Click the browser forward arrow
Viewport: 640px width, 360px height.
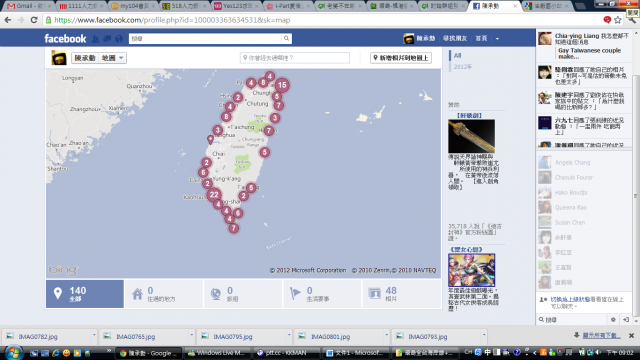(x=21, y=20)
